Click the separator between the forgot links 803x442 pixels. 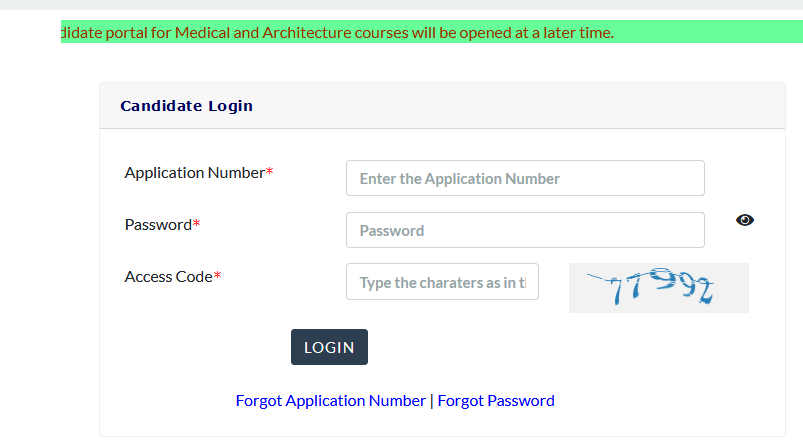coord(432,401)
